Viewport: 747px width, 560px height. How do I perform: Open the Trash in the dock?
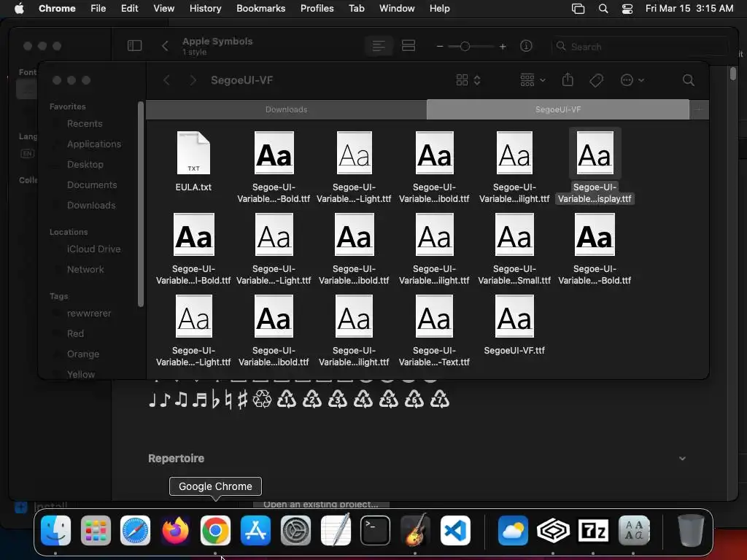(x=691, y=531)
